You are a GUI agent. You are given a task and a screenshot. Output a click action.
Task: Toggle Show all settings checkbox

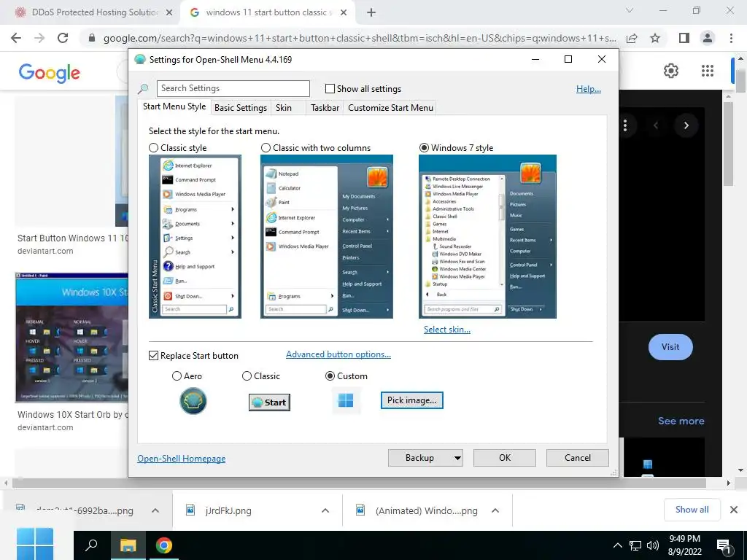[x=330, y=88]
